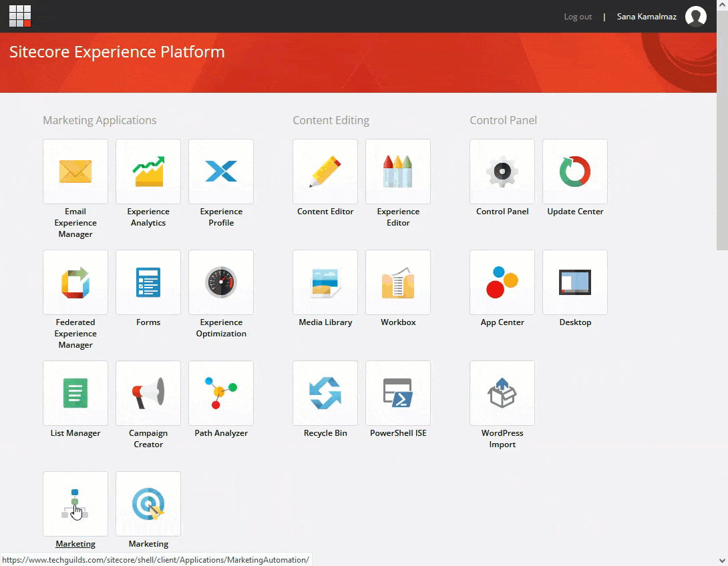Viewport: 728px width, 566px height.
Task: Click the scrollbar up arrow
Action: tap(722, 5)
